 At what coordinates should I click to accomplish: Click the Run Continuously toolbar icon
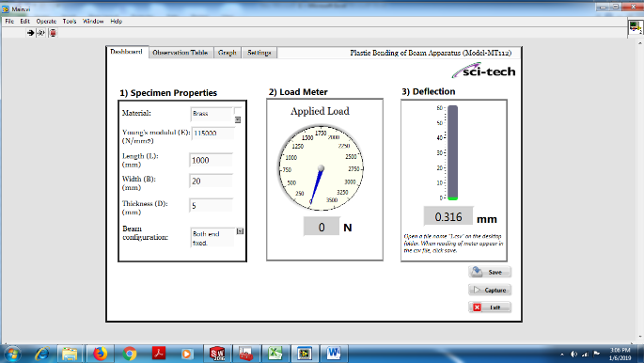(x=41, y=33)
